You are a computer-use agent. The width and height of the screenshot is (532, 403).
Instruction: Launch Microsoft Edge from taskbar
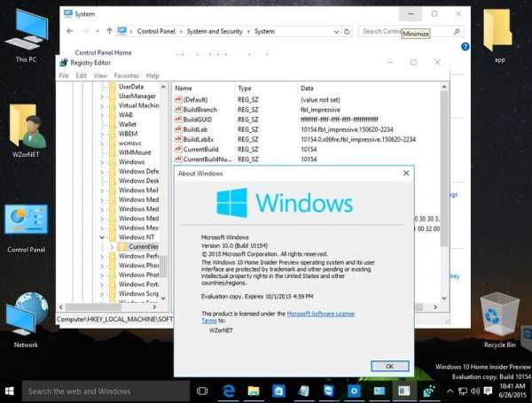pos(229,391)
